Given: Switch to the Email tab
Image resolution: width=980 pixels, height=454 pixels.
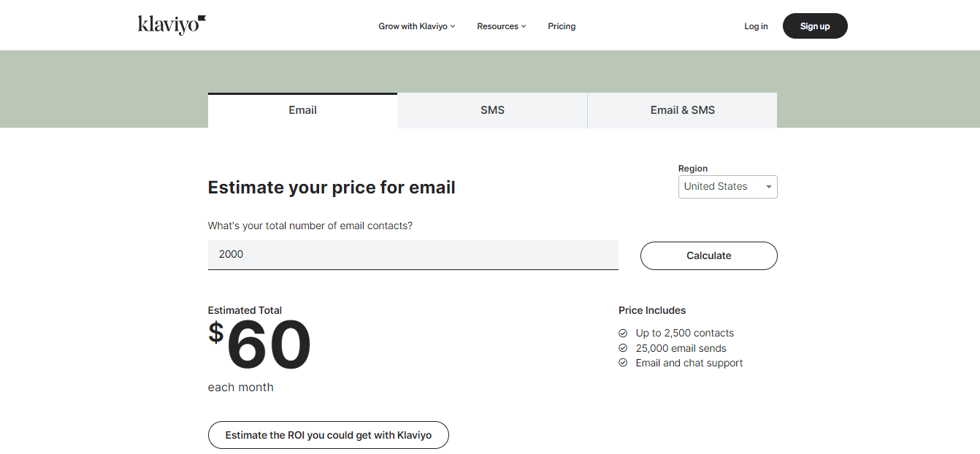Looking at the screenshot, I should [x=302, y=110].
